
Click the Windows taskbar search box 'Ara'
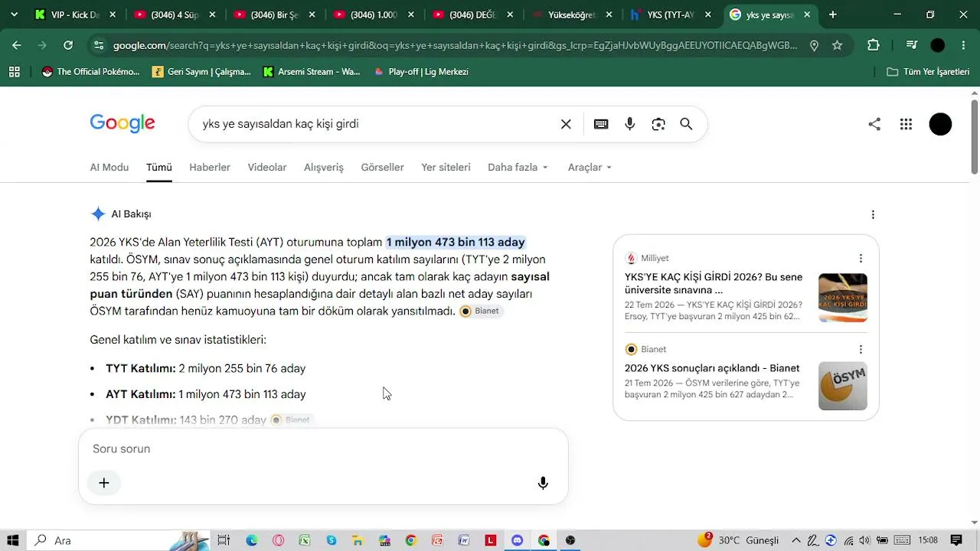coord(119,540)
